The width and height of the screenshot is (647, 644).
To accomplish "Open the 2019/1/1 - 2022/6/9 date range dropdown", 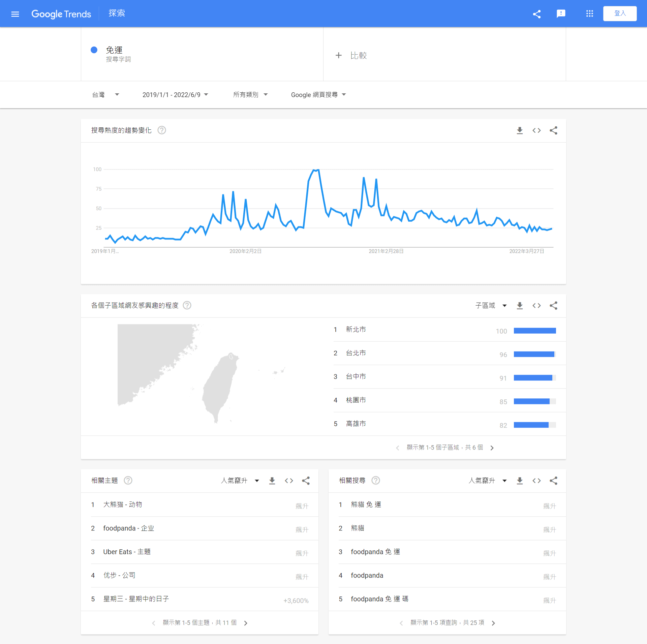I will tap(175, 95).
